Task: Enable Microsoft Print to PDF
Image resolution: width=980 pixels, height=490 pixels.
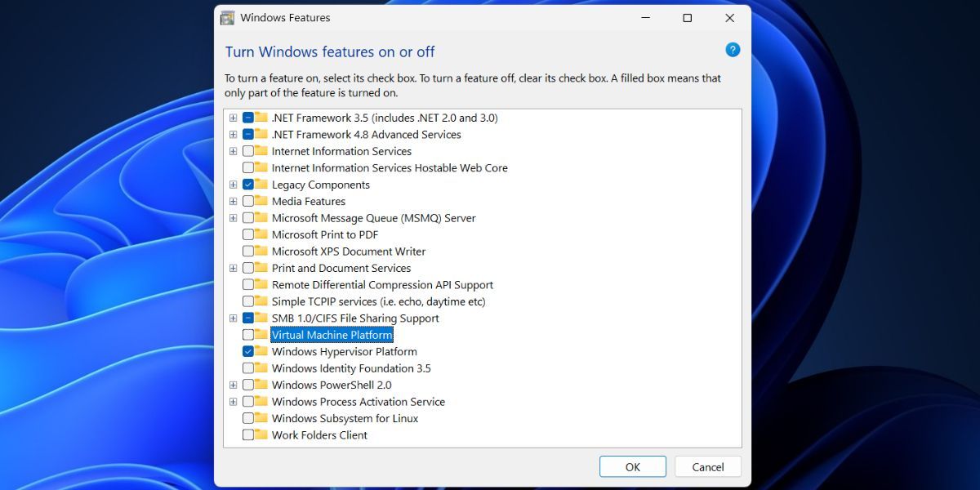Action: coord(248,234)
